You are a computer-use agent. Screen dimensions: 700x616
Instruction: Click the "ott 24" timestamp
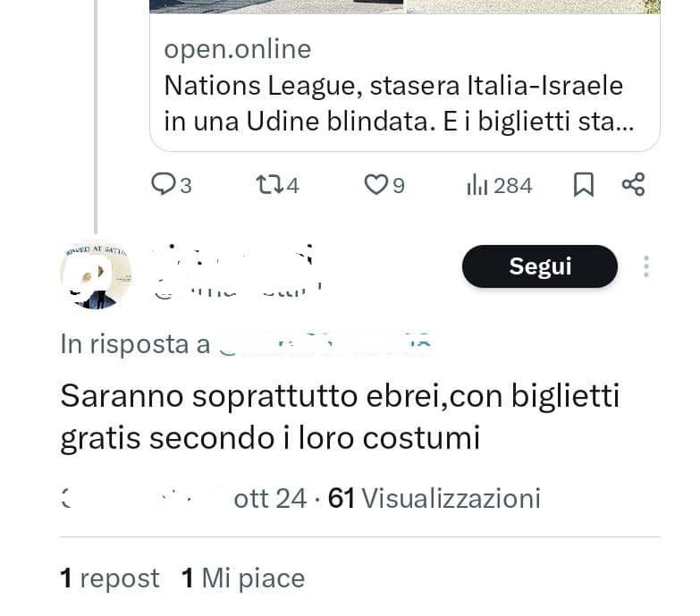point(270,498)
